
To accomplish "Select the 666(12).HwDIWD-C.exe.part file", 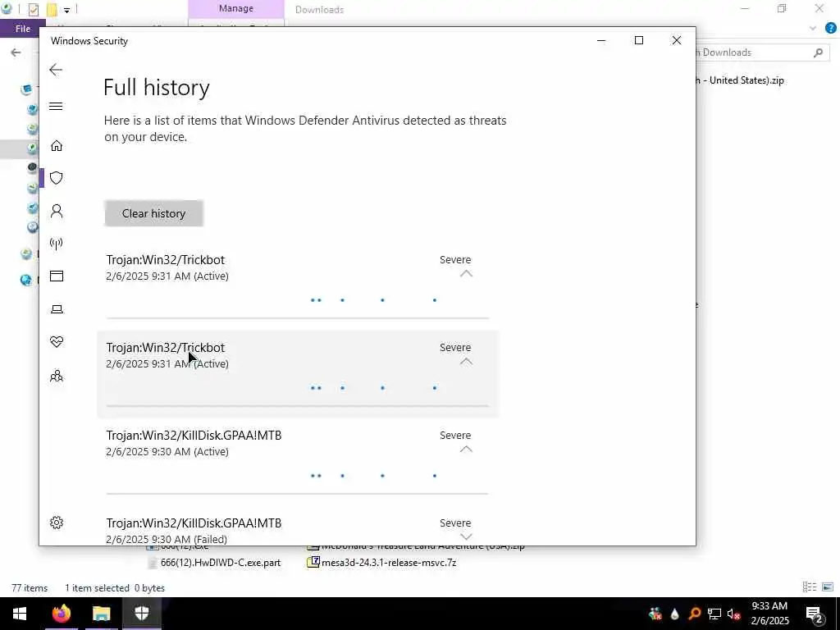I will [214, 563].
